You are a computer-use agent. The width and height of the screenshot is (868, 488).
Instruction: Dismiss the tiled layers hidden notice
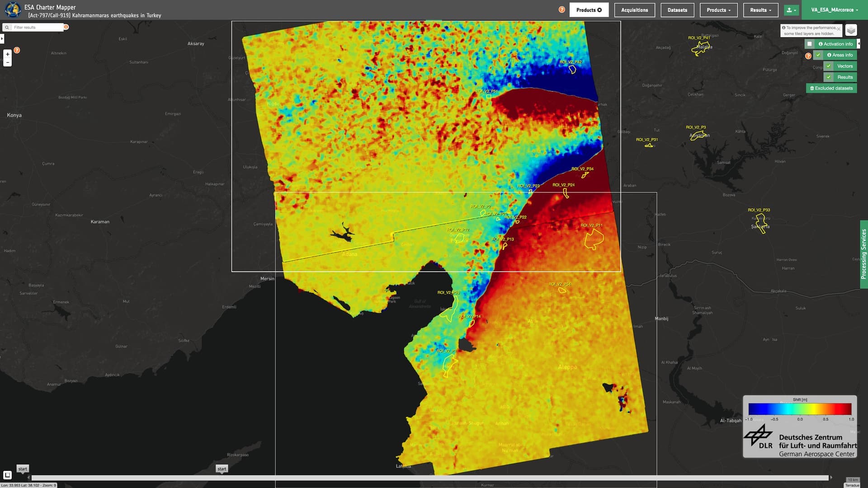click(x=839, y=28)
